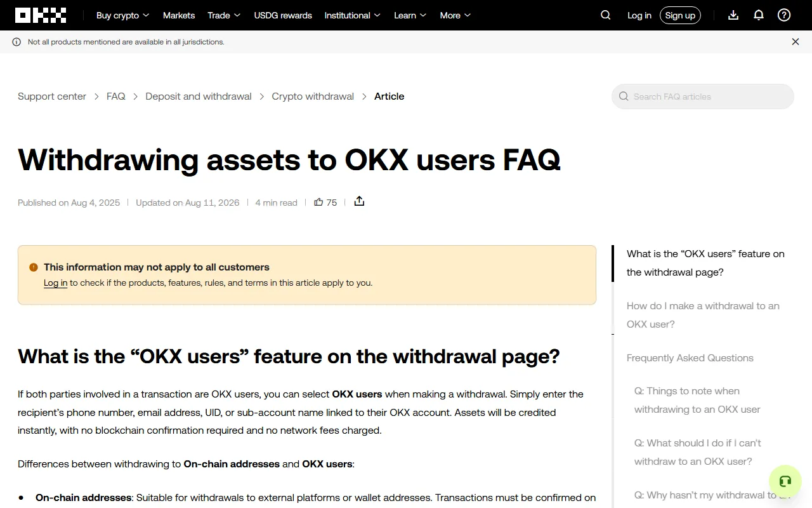The image size is (812, 508).
Task: Click the download app icon
Action: [x=733, y=15]
